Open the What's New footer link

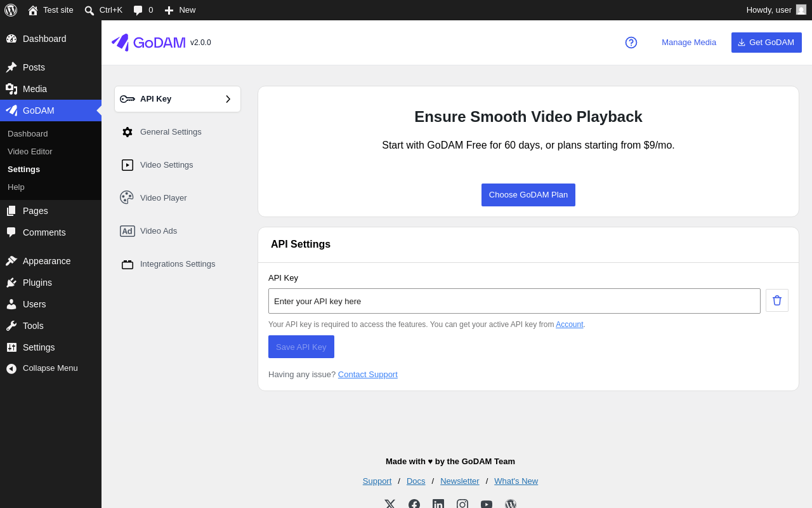pyautogui.click(x=516, y=481)
